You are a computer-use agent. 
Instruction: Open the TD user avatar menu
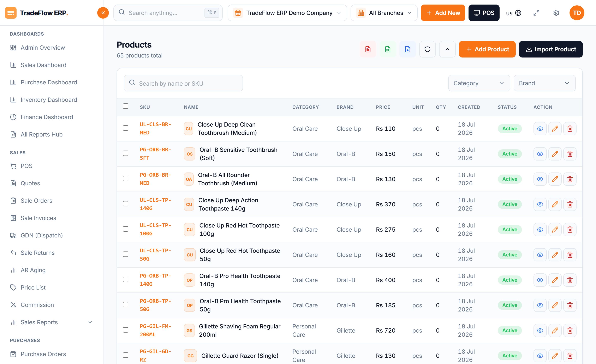tap(577, 13)
